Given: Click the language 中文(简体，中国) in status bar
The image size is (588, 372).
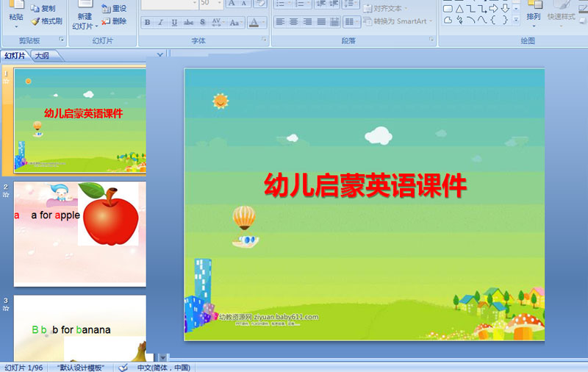Looking at the screenshot, I should pyautogui.click(x=163, y=368).
